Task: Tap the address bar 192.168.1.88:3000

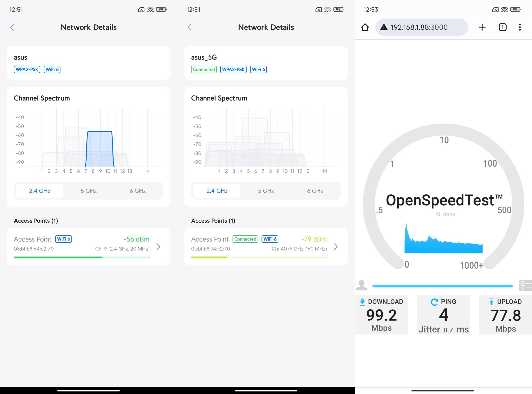Action: [x=422, y=27]
